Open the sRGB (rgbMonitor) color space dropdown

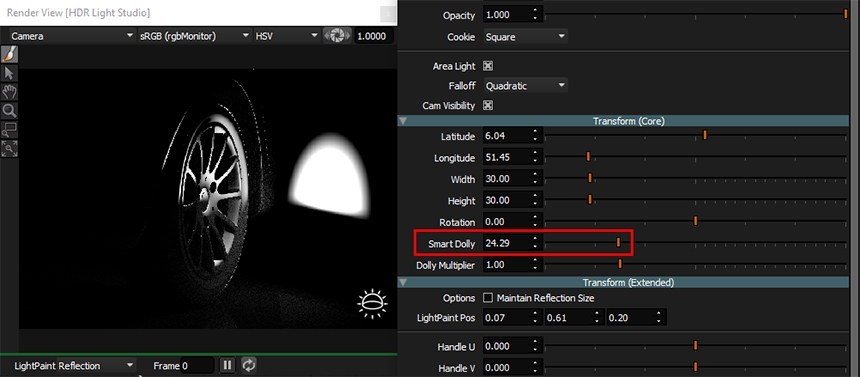tap(194, 36)
